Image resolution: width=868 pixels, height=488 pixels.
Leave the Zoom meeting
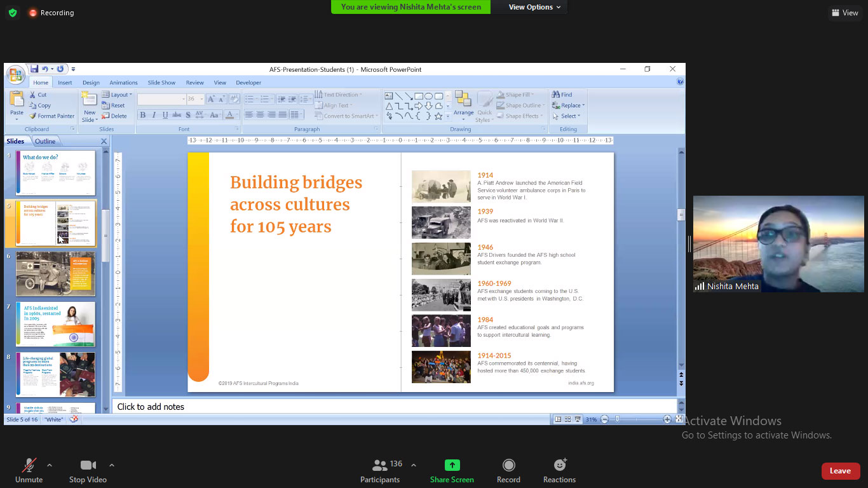840,471
